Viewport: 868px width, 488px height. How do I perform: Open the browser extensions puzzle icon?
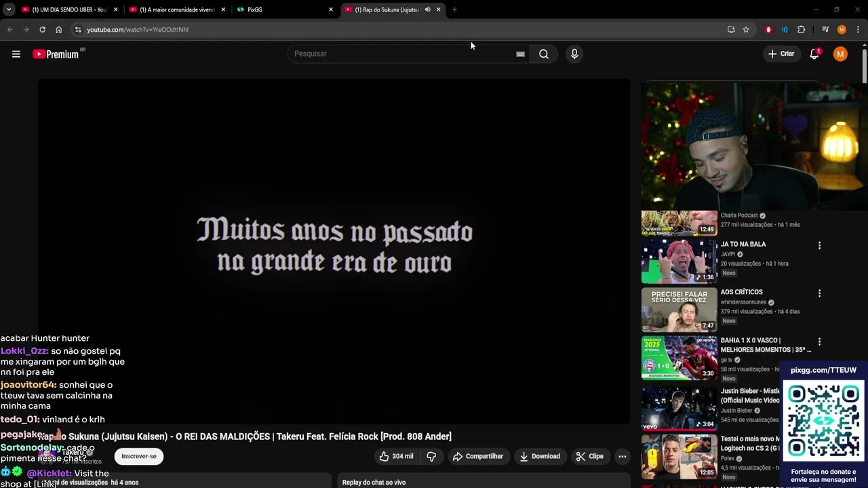click(801, 30)
